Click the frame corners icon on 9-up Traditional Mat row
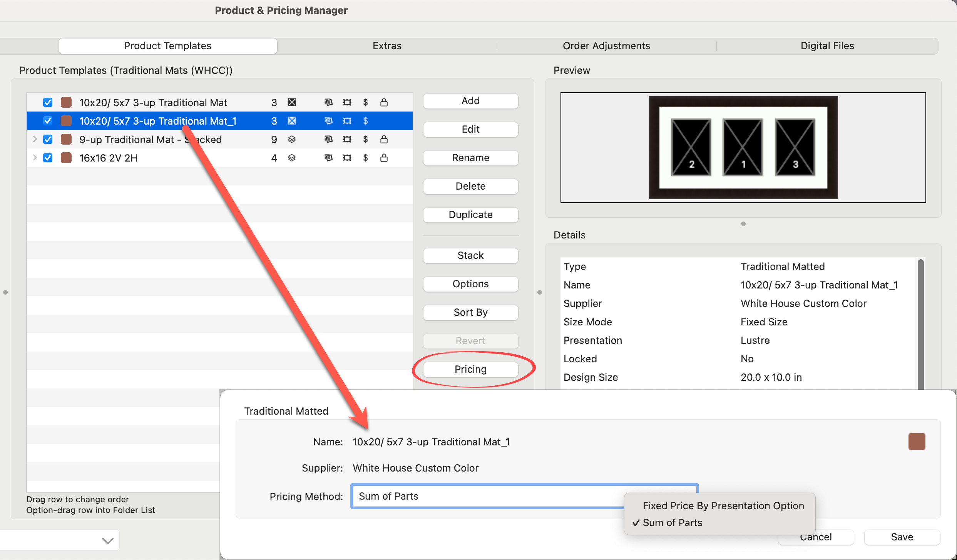This screenshot has width=957, height=560. coord(347,139)
